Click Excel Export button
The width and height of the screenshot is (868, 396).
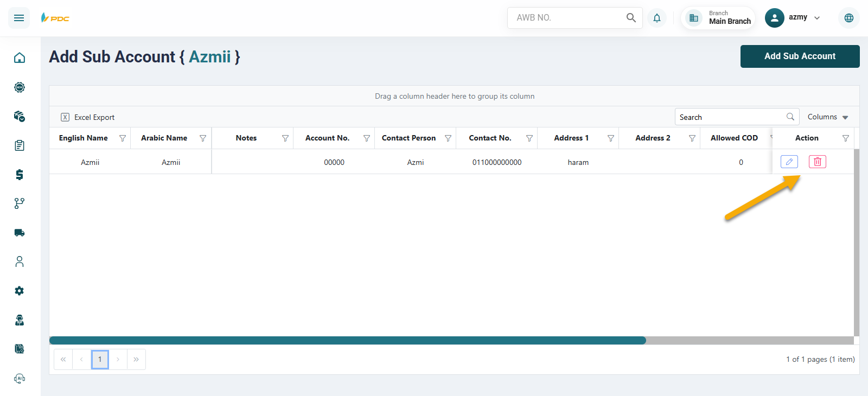click(88, 117)
